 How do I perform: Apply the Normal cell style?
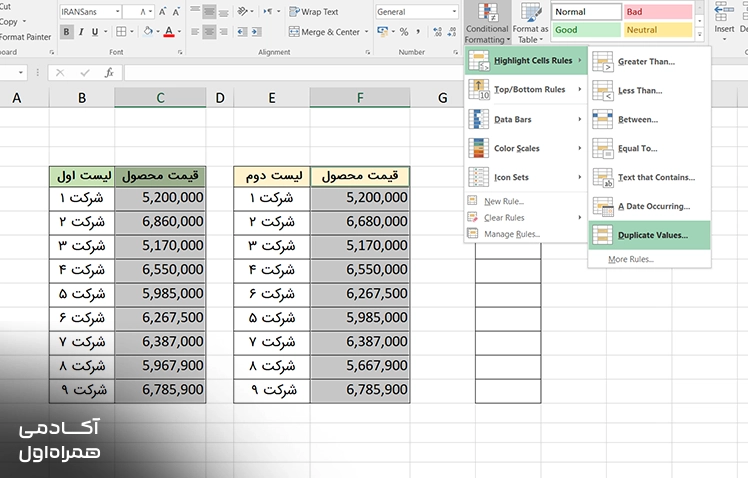(x=587, y=11)
